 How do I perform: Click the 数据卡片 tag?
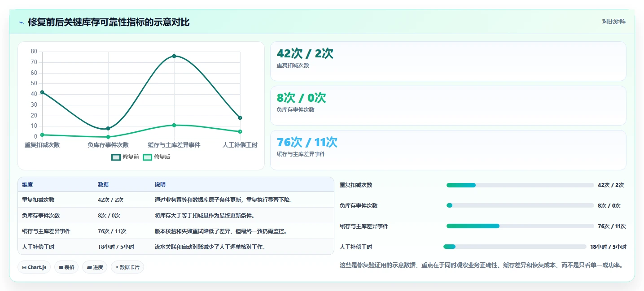[x=127, y=267]
